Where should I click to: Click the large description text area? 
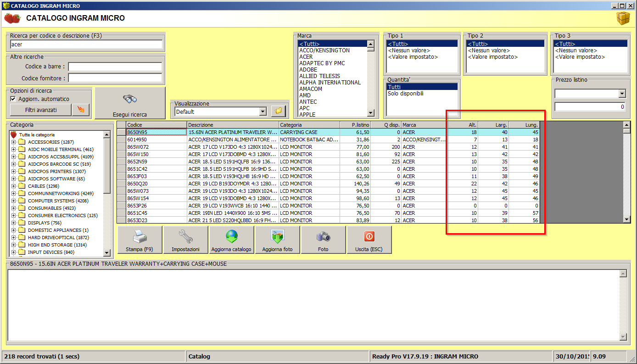(313, 305)
